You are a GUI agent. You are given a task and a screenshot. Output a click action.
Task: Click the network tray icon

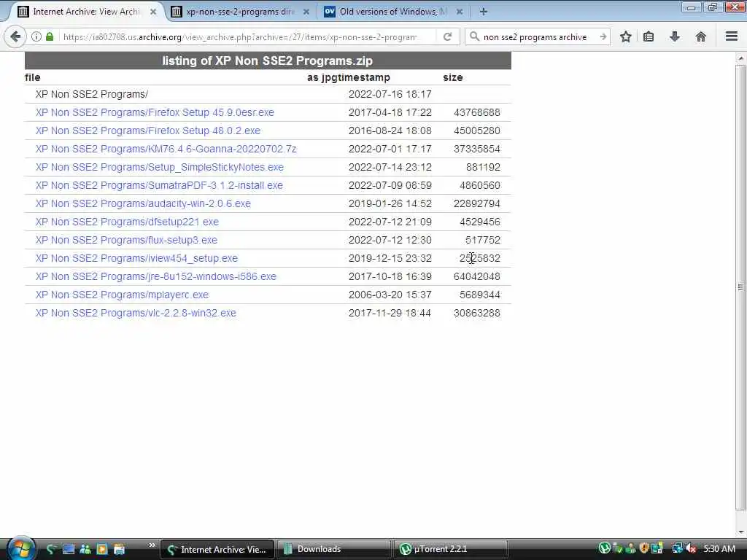point(677,548)
